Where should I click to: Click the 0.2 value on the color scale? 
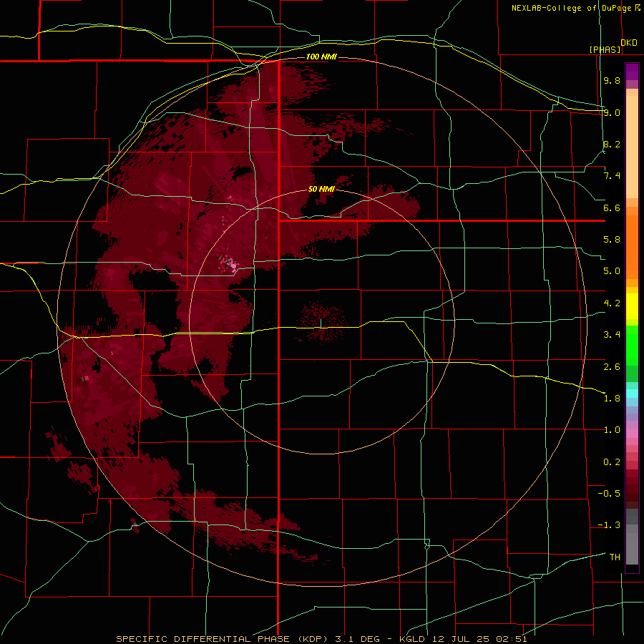612,462
